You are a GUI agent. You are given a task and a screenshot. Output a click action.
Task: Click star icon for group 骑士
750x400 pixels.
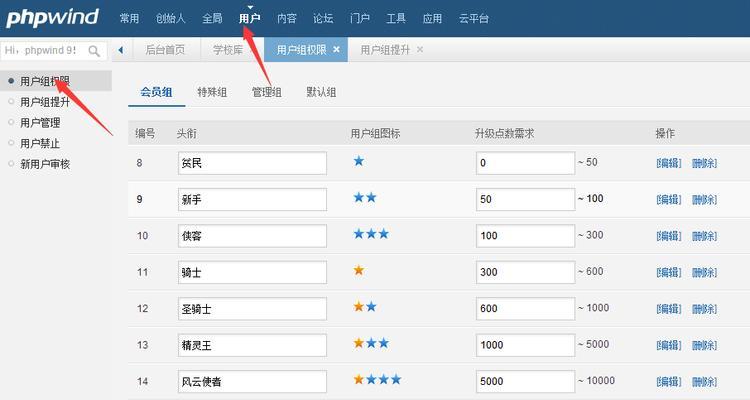(359, 270)
